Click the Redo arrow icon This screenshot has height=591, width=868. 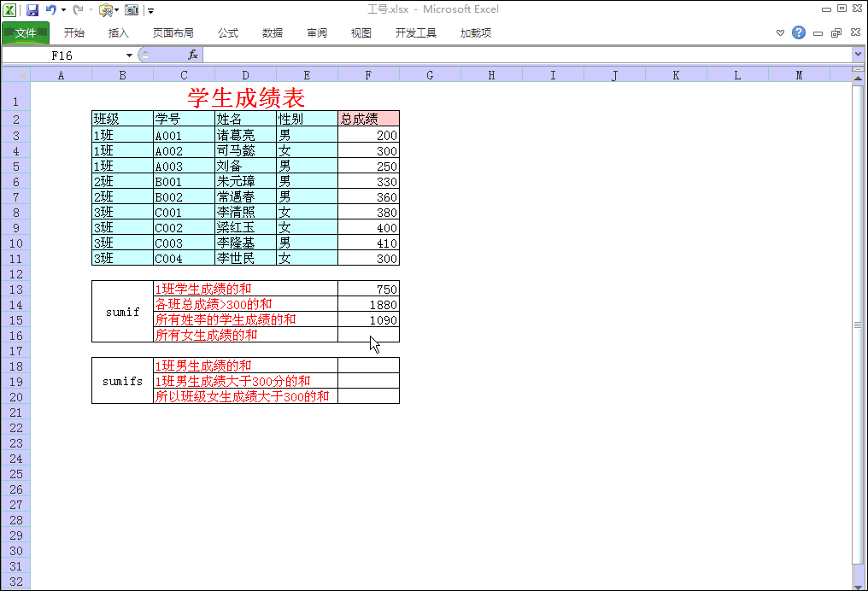point(78,9)
